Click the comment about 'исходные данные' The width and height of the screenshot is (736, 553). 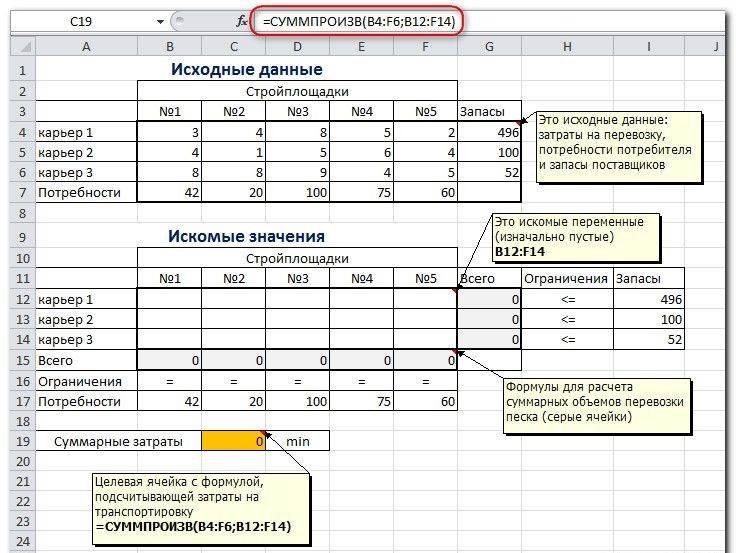pos(619,146)
